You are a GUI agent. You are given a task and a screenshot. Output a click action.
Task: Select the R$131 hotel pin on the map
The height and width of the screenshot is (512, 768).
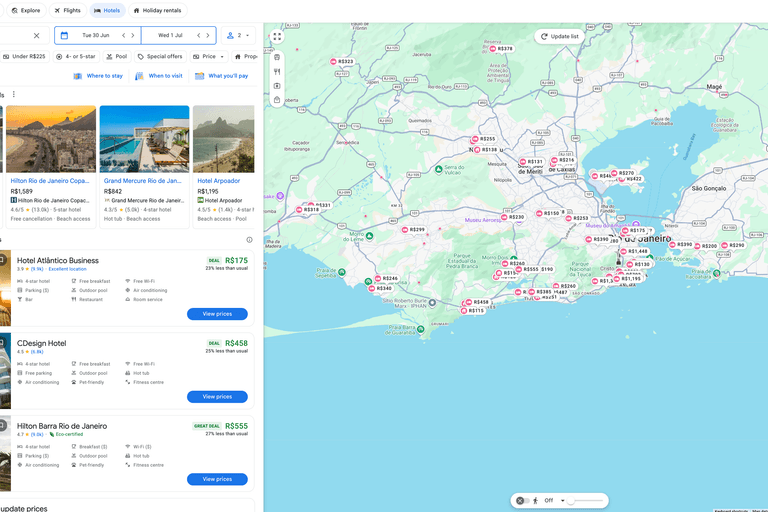[x=532, y=162]
